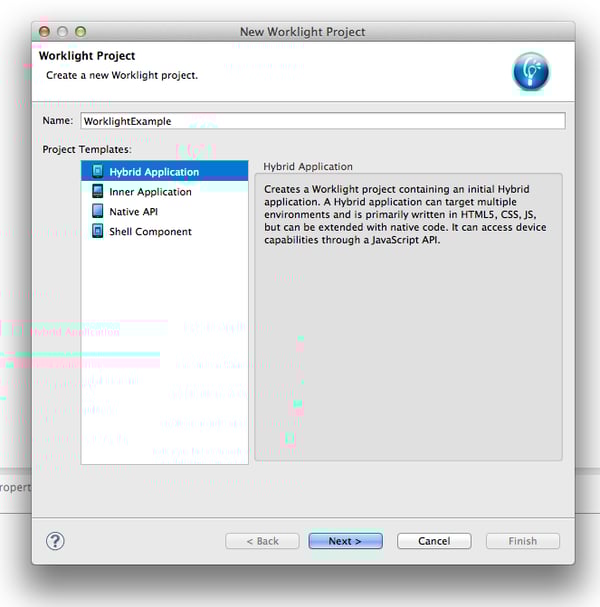Cancel the New Worklight Project dialog

pos(434,541)
